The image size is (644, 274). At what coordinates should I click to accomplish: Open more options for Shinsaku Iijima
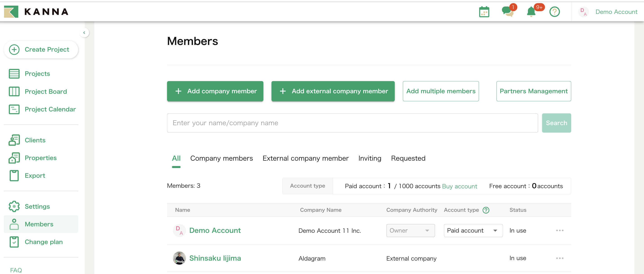560,258
